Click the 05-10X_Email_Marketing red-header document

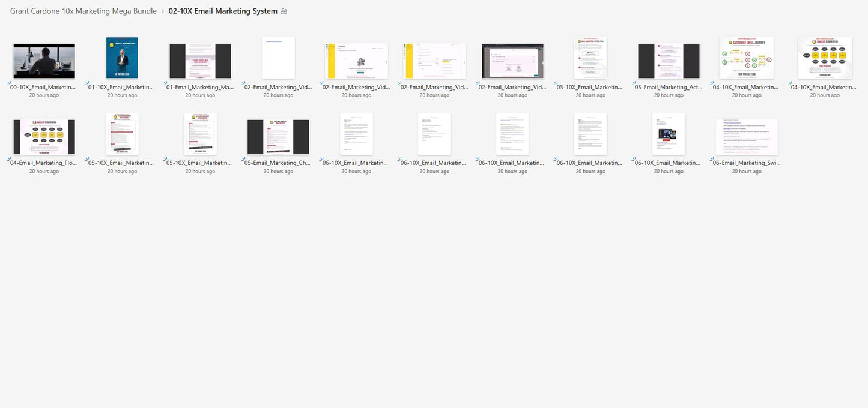(x=122, y=134)
